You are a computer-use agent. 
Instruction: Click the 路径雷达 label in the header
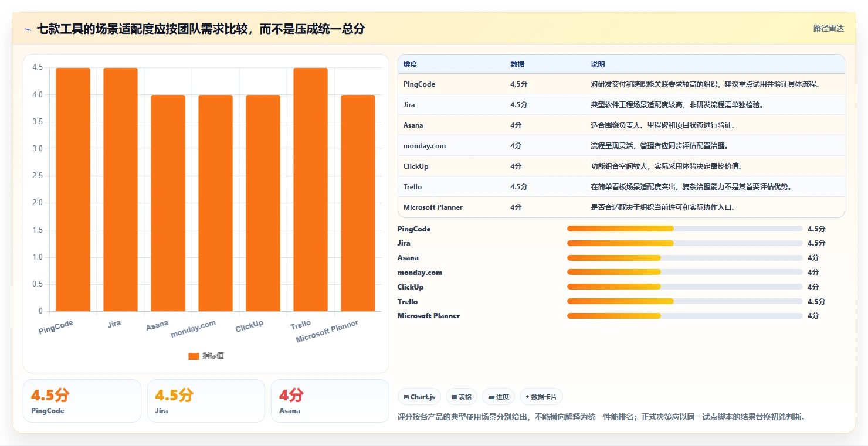pyautogui.click(x=828, y=28)
